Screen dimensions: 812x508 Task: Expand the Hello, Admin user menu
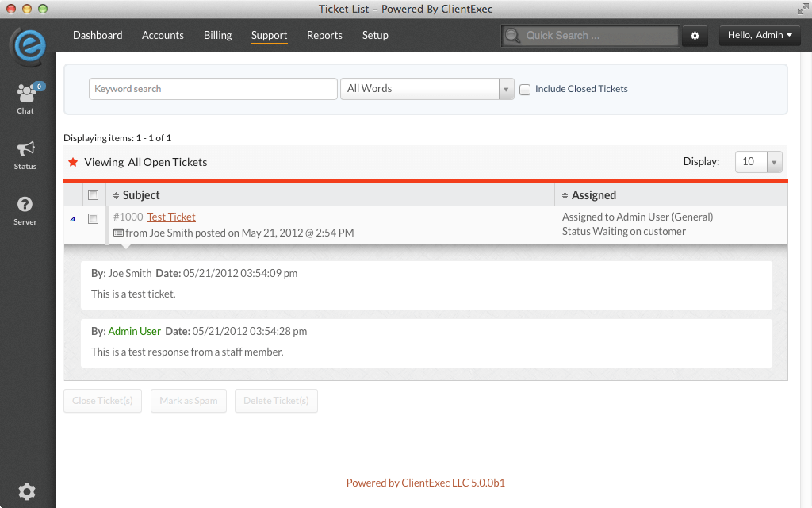point(760,36)
